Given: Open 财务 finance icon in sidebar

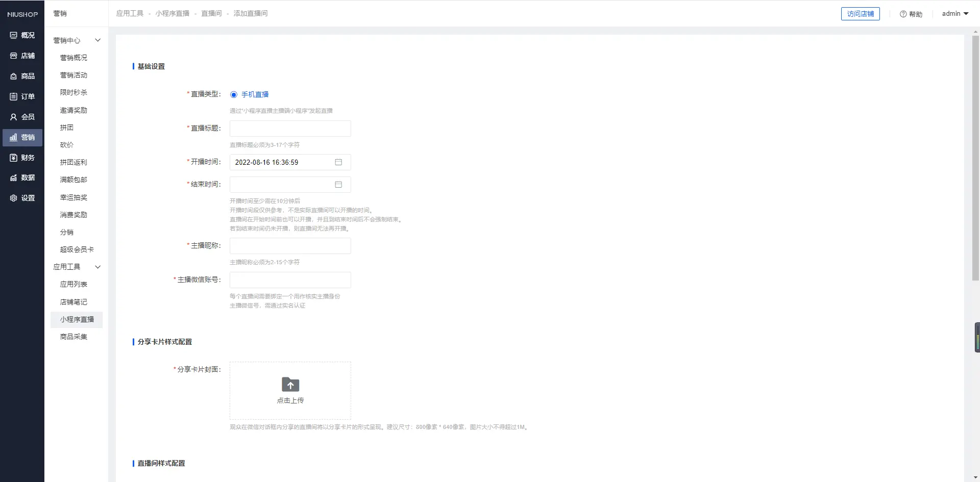Looking at the screenshot, I should pyautogui.click(x=14, y=158).
